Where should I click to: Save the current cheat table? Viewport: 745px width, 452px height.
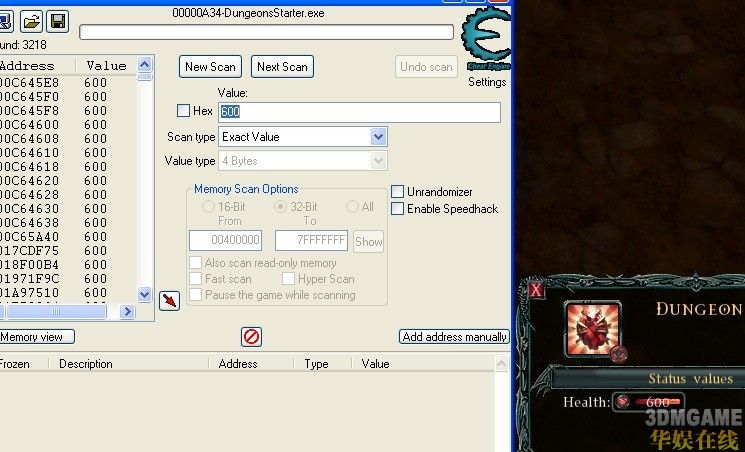pos(57,21)
